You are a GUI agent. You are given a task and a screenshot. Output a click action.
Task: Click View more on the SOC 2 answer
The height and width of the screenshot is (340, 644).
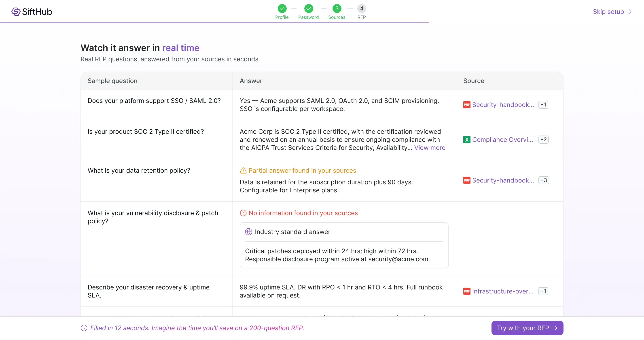(x=430, y=148)
